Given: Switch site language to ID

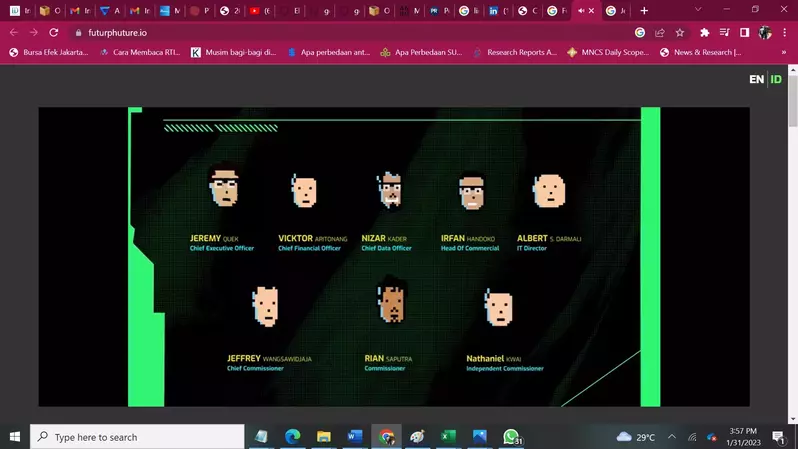Looking at the screenshot, I should click(776, 79).
